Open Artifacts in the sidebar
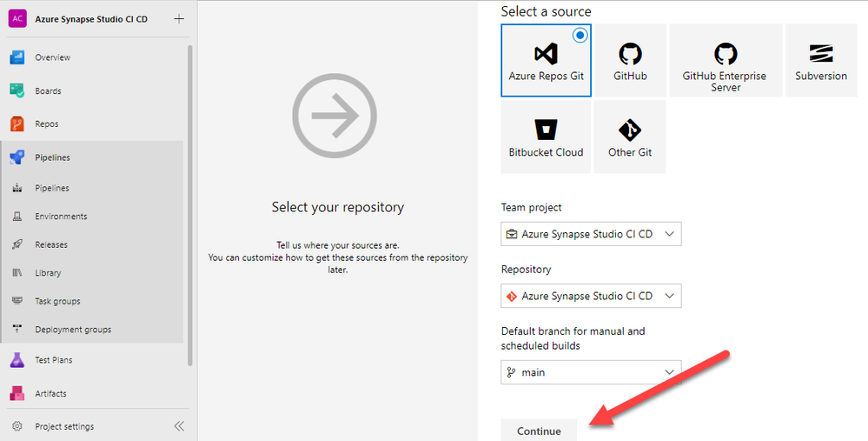 point(50,393)
